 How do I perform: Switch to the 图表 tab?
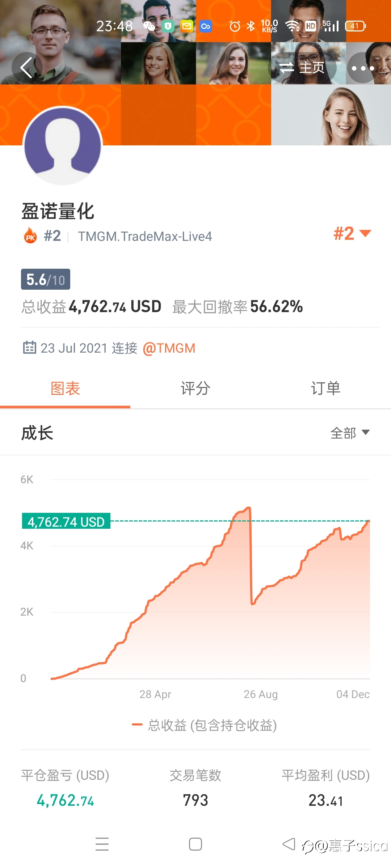click(x=65, y=389)
